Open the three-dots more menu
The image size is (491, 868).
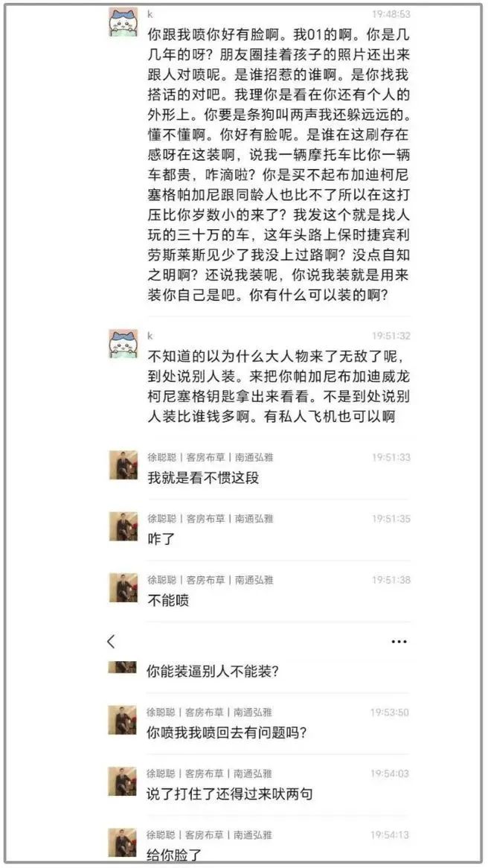(x=399, y=642)
